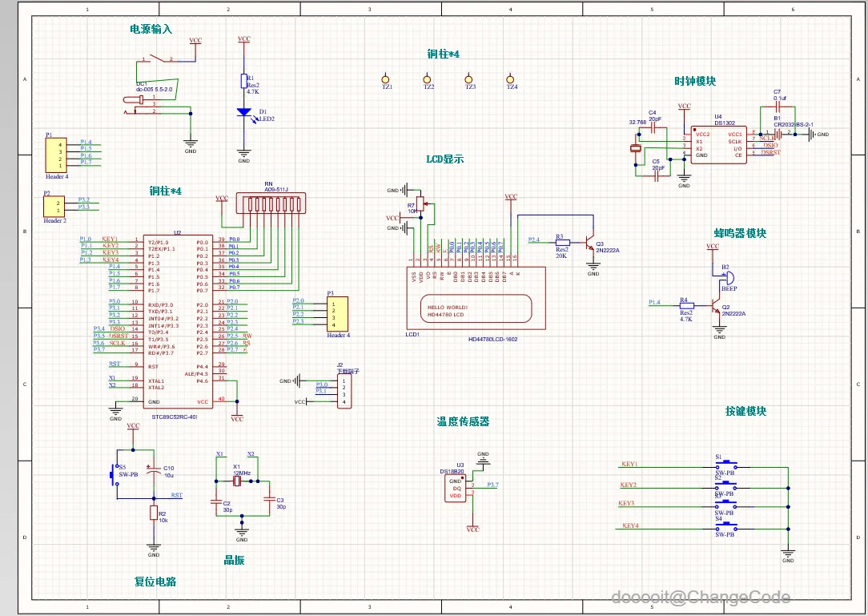Select the RN A09-511J resistor network
The height and width of the screenshot is (616, 868).
(271, 203)
